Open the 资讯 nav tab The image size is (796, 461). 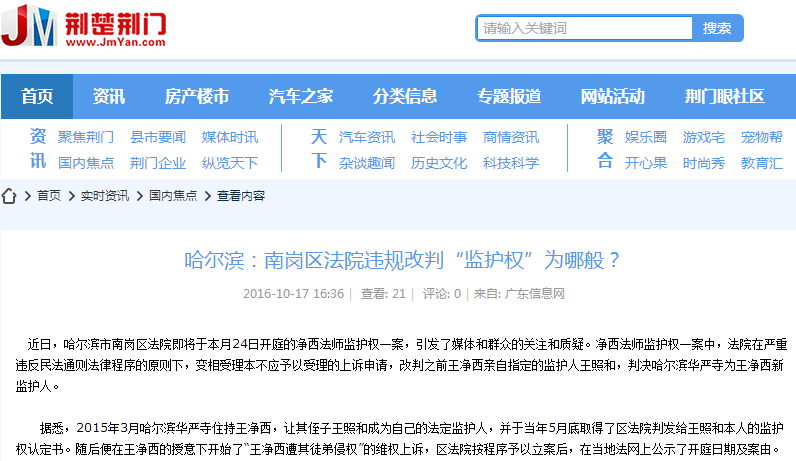click(109, 96)
